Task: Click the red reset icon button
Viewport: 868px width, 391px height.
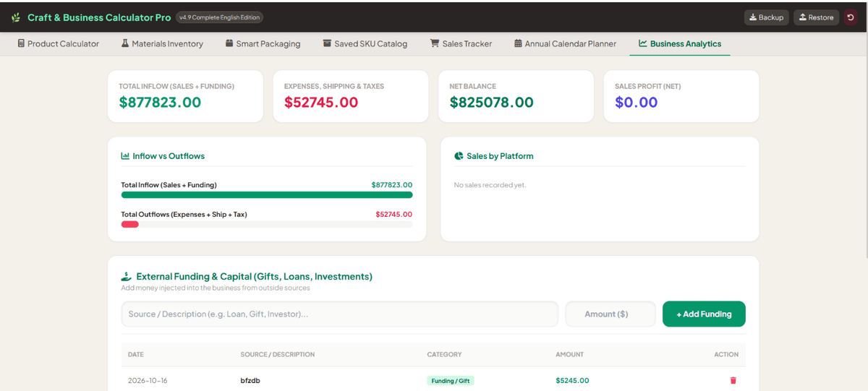Action: 851,17
